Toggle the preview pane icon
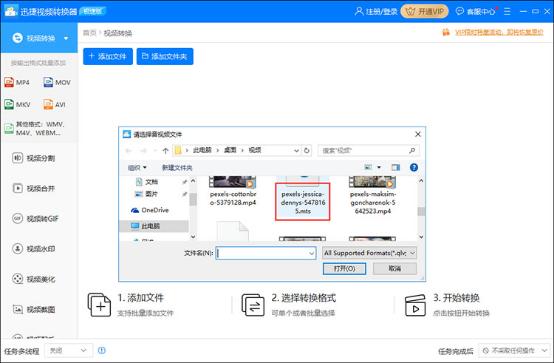 point(395,167)
